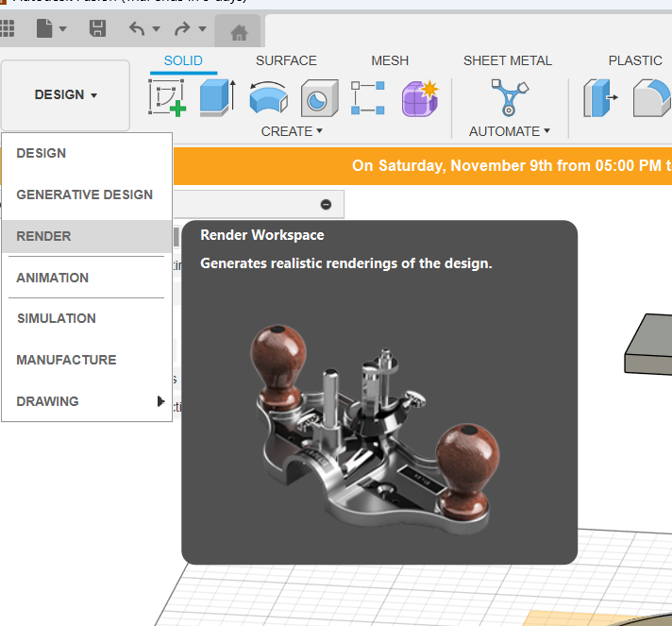Redo the last action
The width and height of the screenshot is (672, 626).
tap(182, 28)
